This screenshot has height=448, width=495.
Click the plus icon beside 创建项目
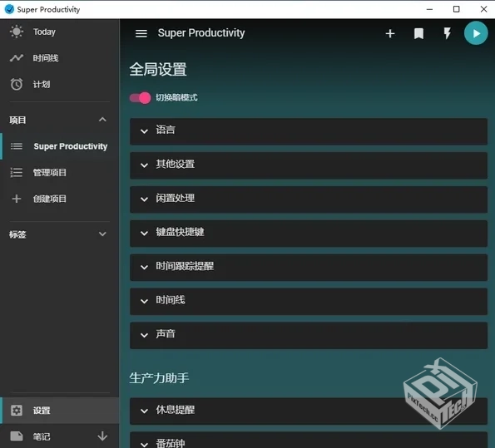pyautogui.click(x=17, y=199)
